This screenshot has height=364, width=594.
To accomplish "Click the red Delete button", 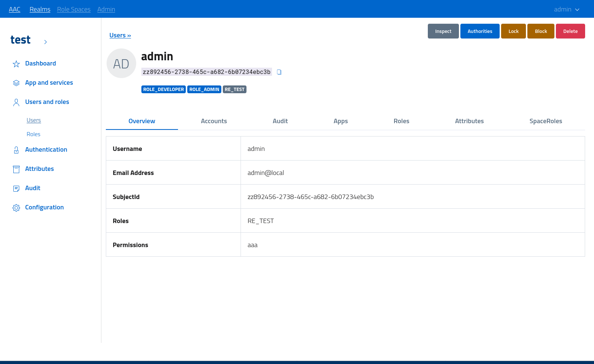I will point(570,31).
